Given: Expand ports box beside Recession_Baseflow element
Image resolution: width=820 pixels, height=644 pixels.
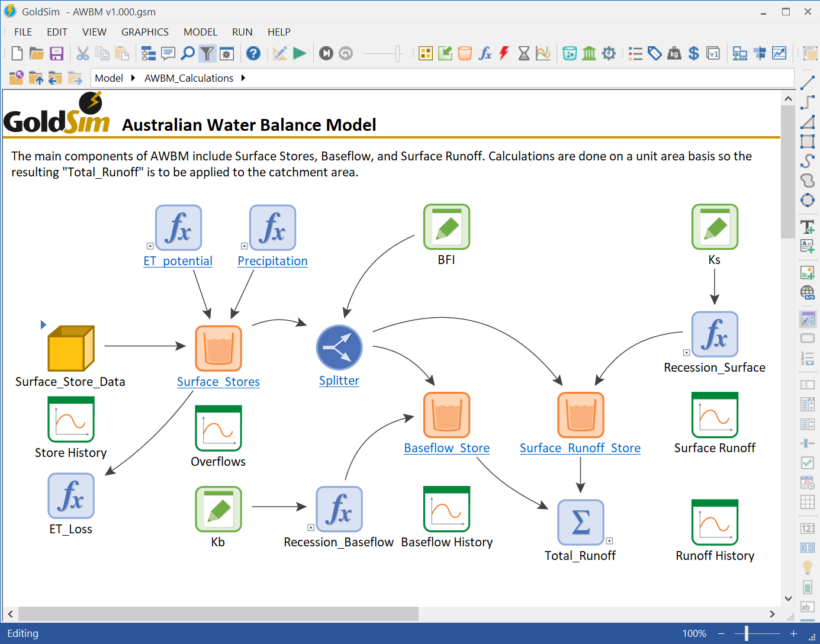Looking at the screenshot, I should 311,527.
